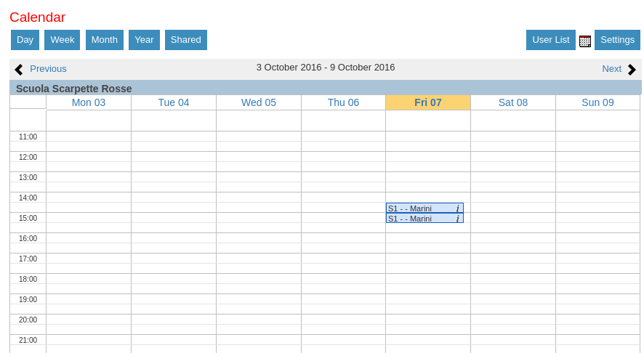Open the Shared calendar view
Viewport: 644px width, 353px height.
[185, 40]
